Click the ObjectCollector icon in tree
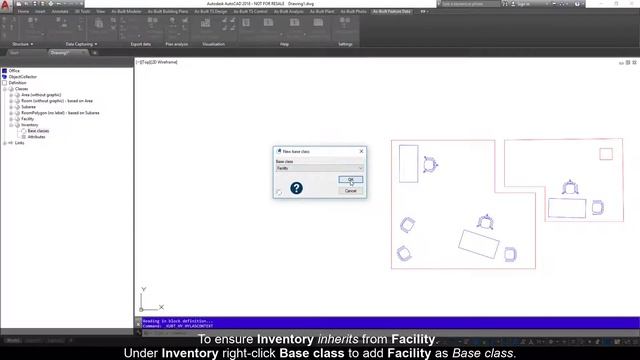Image resolution: width=640 pixels, height=360 pixels. tap(4, 77)
